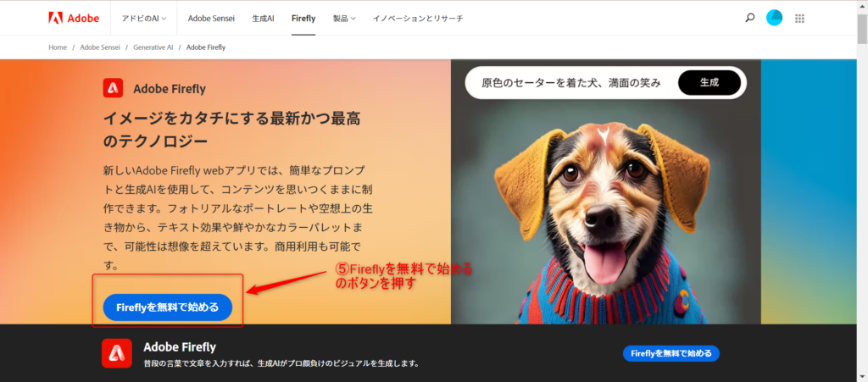Image resolution: width=868 pixels, height=382 pixels.
Task: Open the search magnifier icon
Action: coord(750,18)
